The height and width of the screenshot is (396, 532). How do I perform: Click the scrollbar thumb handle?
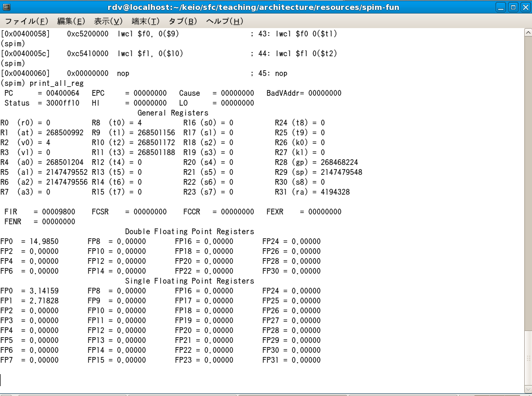pyautogui.click(x=528, y=357)
